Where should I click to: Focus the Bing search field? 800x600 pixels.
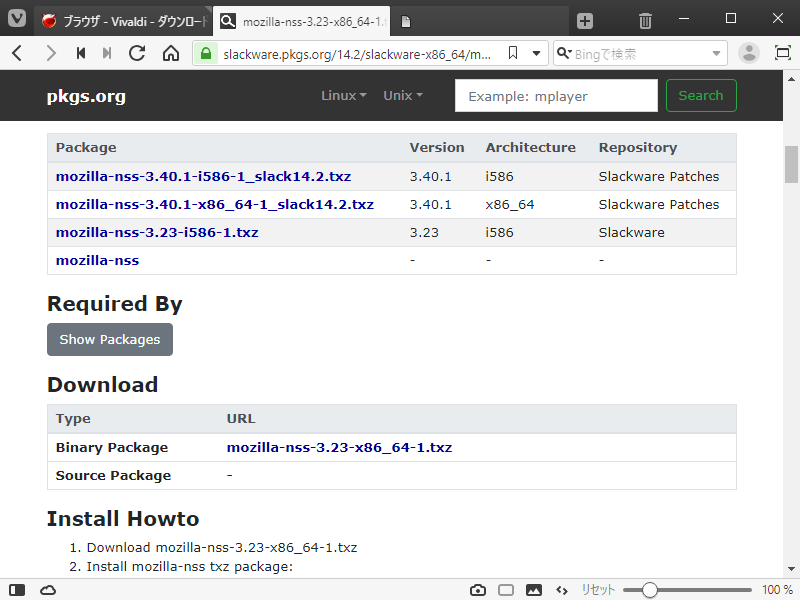click(640, 54)
